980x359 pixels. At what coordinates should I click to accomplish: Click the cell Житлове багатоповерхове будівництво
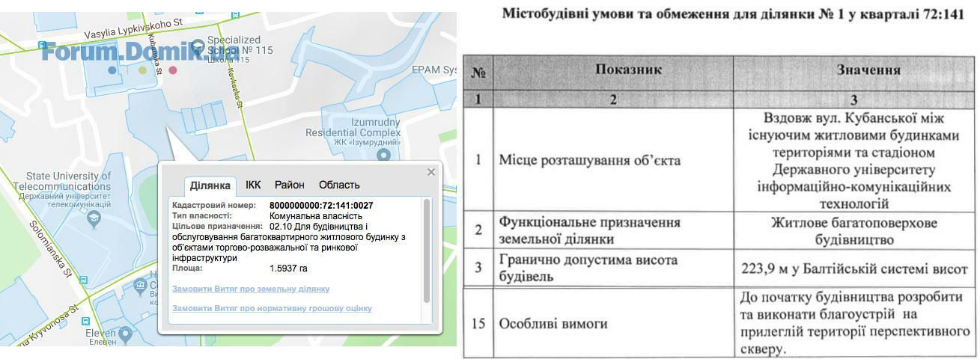(853, 231)
